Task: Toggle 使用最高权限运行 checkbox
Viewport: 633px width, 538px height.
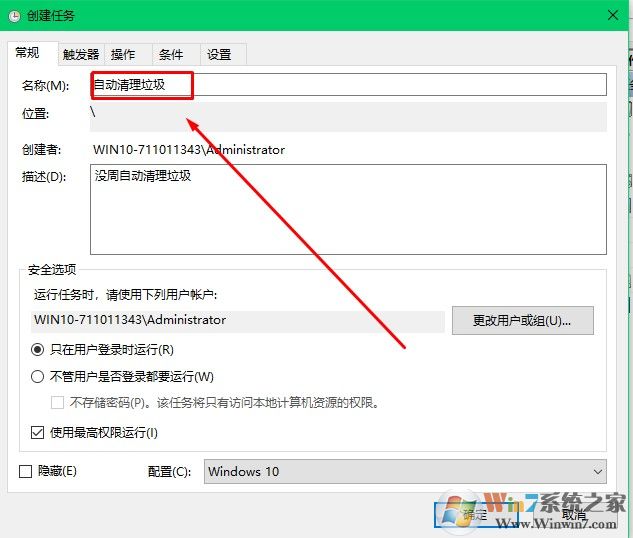Action: click(x=38, y=433)
